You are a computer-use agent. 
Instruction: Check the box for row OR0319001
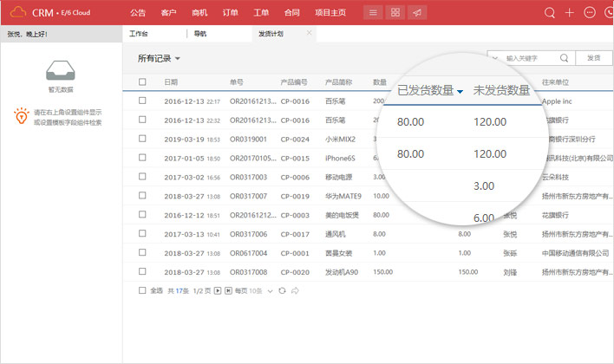[142, 138]
